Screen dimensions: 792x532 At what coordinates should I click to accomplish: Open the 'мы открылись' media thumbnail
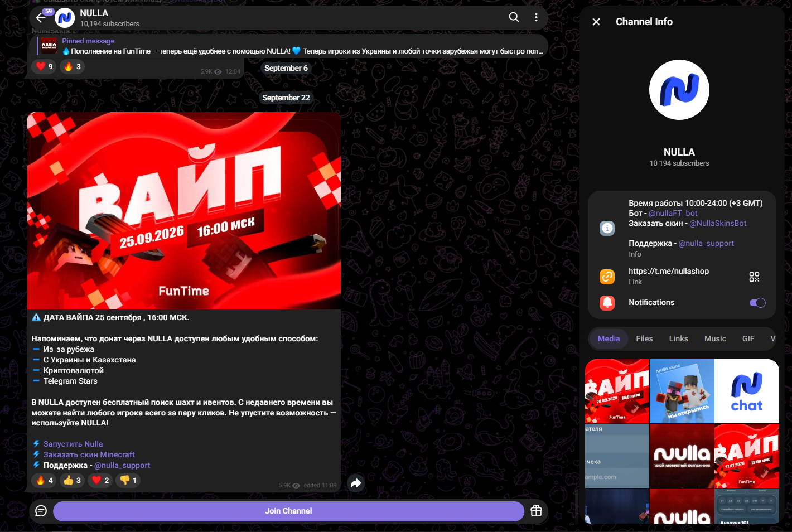point(682,391)
